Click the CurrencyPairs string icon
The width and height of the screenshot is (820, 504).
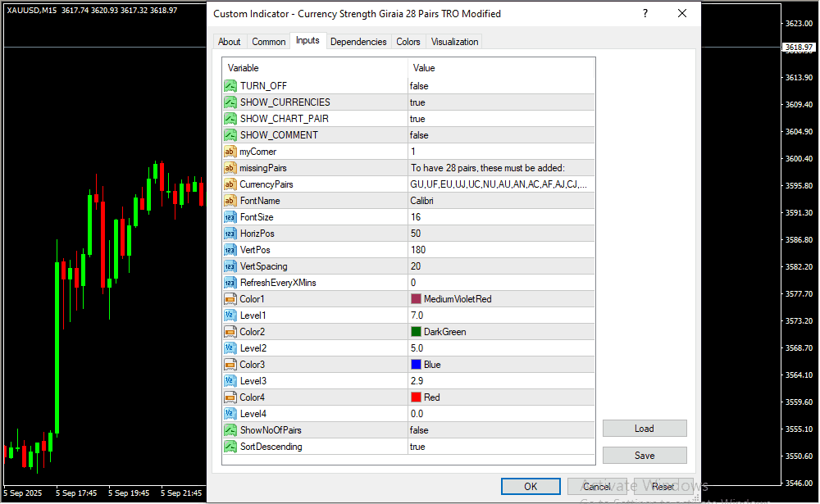230,184
